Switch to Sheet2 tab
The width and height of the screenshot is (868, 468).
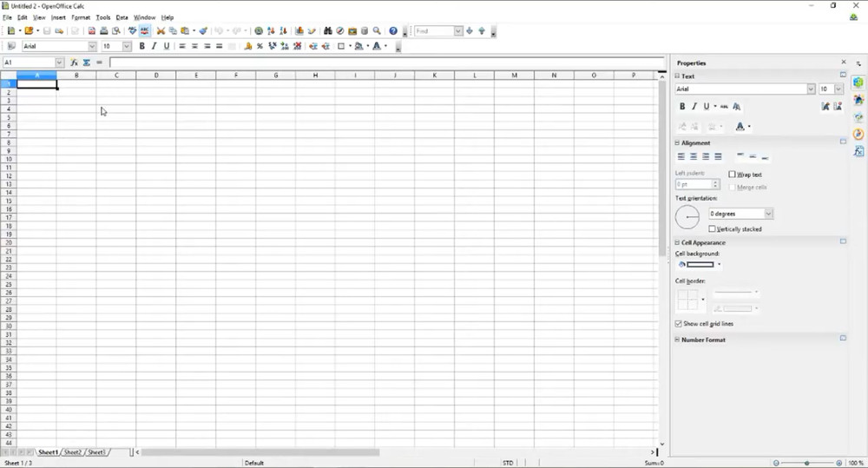click(73, 452)
